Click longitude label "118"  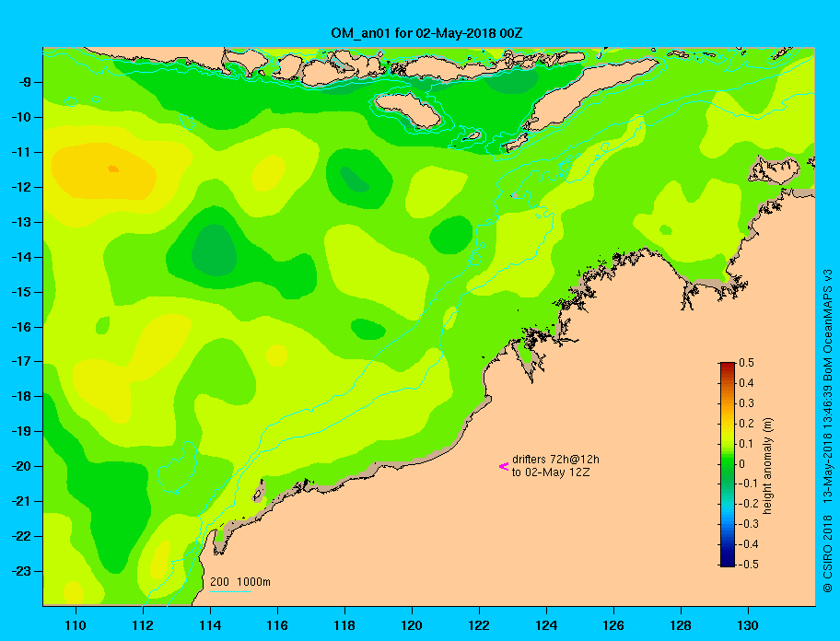[344, 625]
